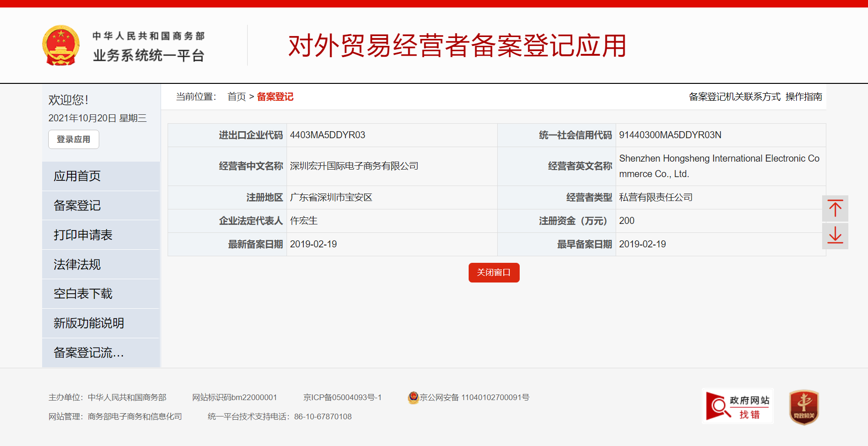Open 新版功能说明 sidebar item

[x=101, y=323]
